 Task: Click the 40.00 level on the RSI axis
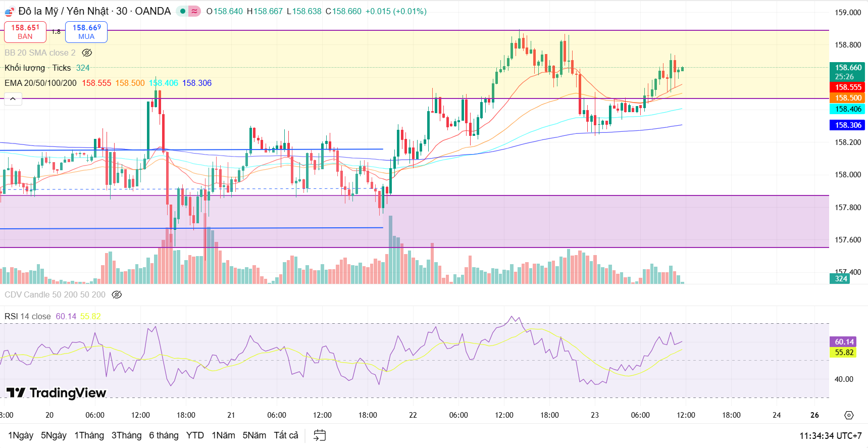pos(844,379)
